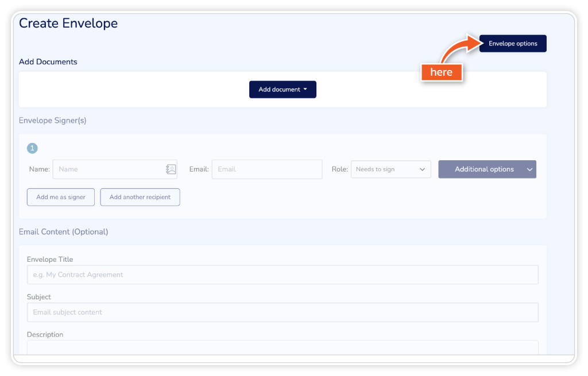Viewport: 588px width, 376px height.
Task: Click the Add document text
Action: pos(279,90)
